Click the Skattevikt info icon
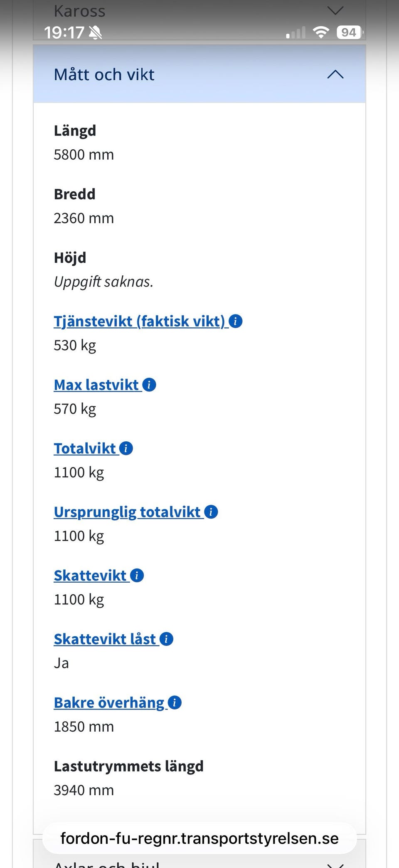This screenshot has width=399, height=868. click(137, 576)
